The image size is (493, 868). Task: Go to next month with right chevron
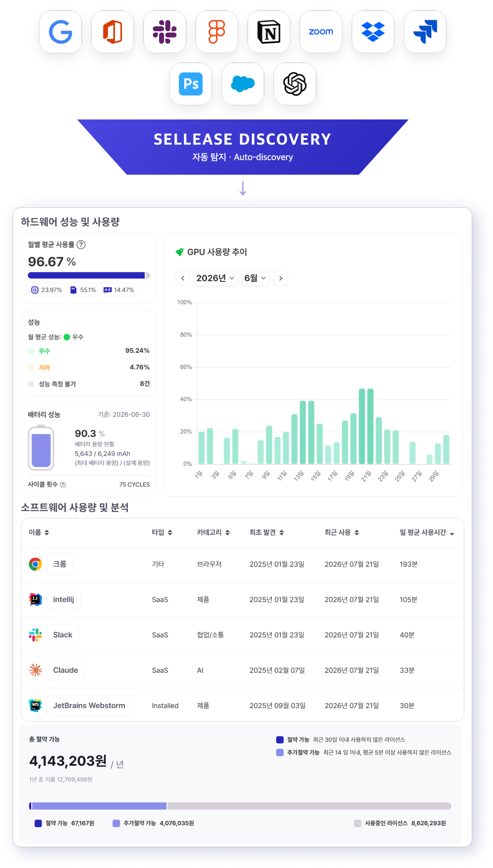tap(281, 278)
